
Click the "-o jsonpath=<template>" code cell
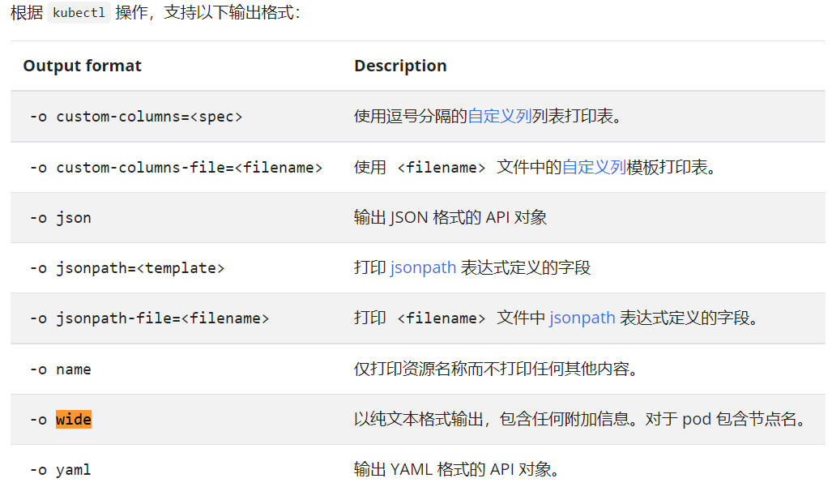pyautogui.click(x=127, y=268)
